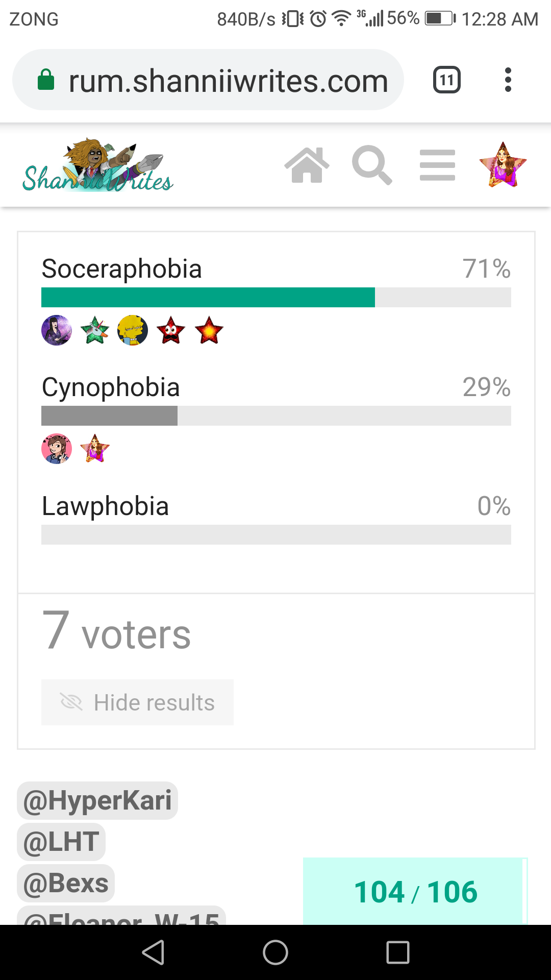Tap the ShanniiWrites site logo

tap(98, 165)
